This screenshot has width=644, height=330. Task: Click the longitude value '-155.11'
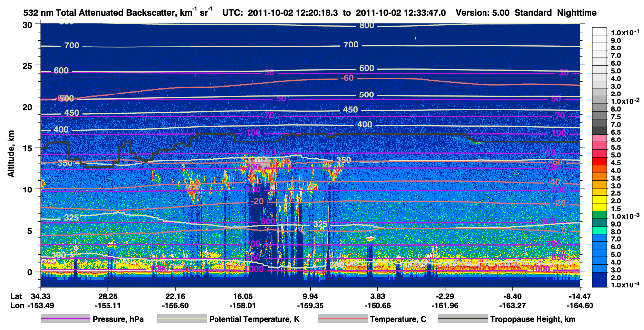click(107, 305)
